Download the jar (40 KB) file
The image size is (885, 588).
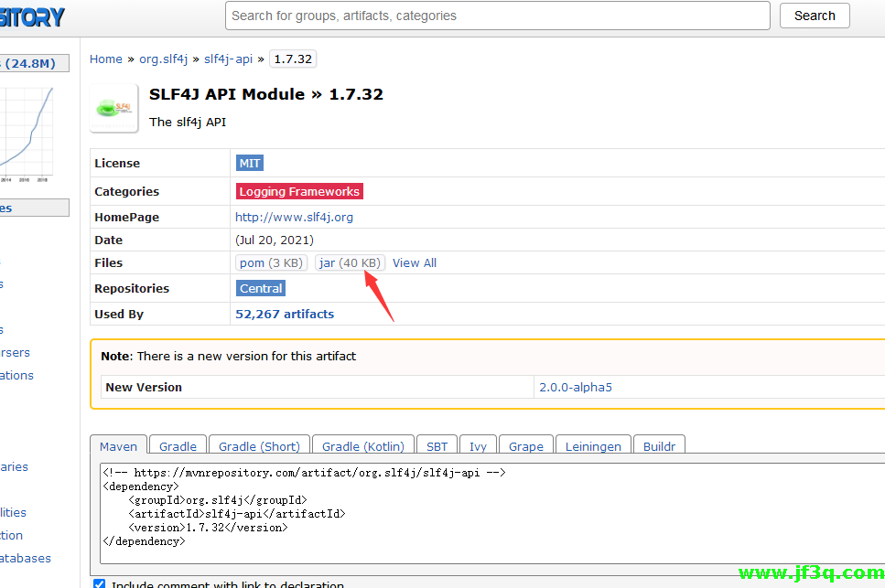(x=350, y=262)
